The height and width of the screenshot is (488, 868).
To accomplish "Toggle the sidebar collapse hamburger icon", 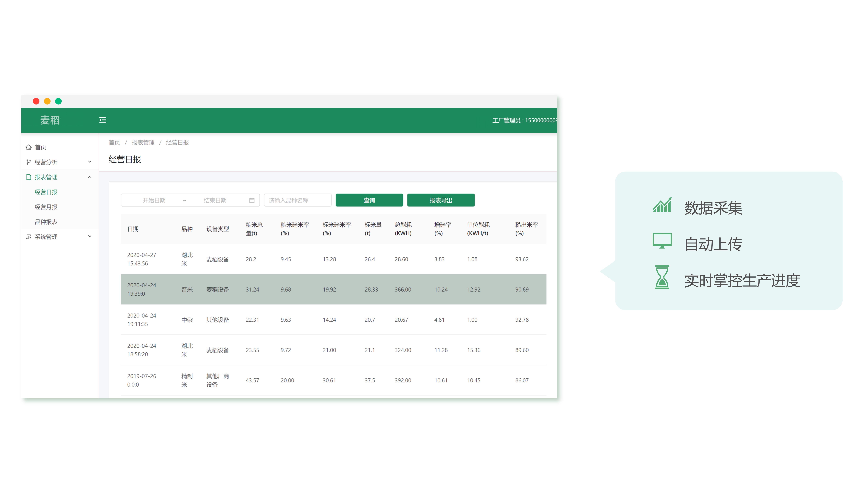I will [102, 120].
